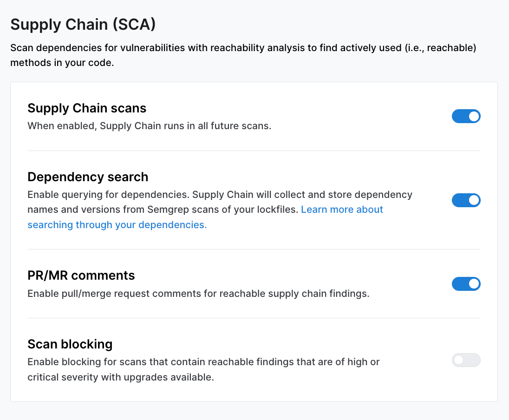Switch off PR/MR comments toggle

coord(466,284)
